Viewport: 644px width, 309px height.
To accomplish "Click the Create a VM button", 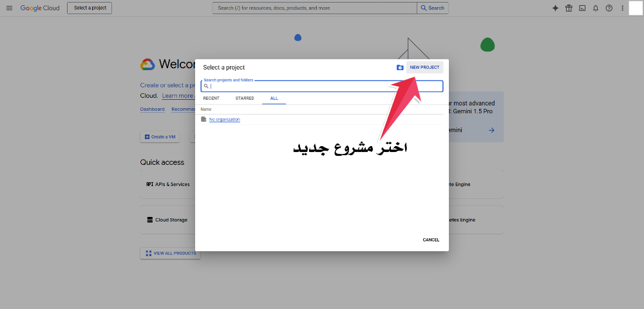I will [160, 137].
